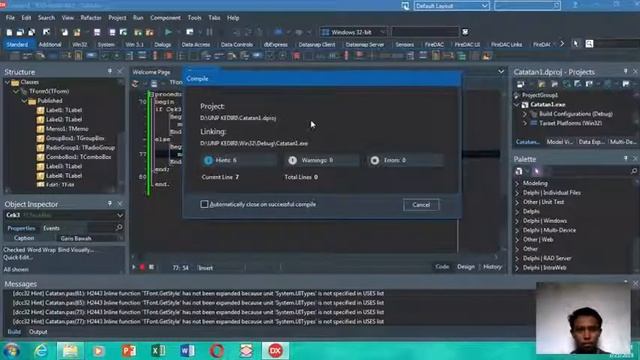Open the Welcome Page tab
Image resolution: width=640 pixels, height=360 pixels.
coord(151,72)
